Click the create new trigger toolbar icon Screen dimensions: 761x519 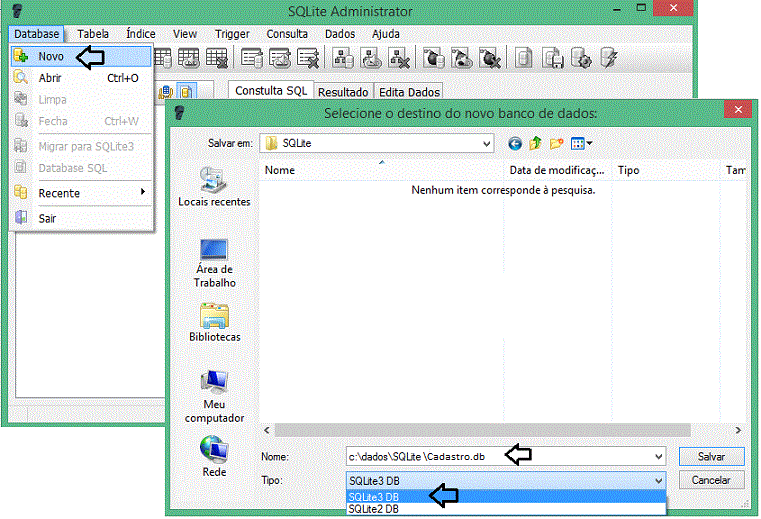tap(433, 58)
